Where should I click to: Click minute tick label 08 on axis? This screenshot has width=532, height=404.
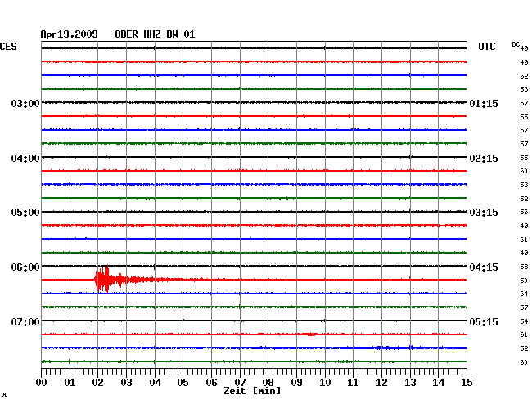click(x=268, y=383)
